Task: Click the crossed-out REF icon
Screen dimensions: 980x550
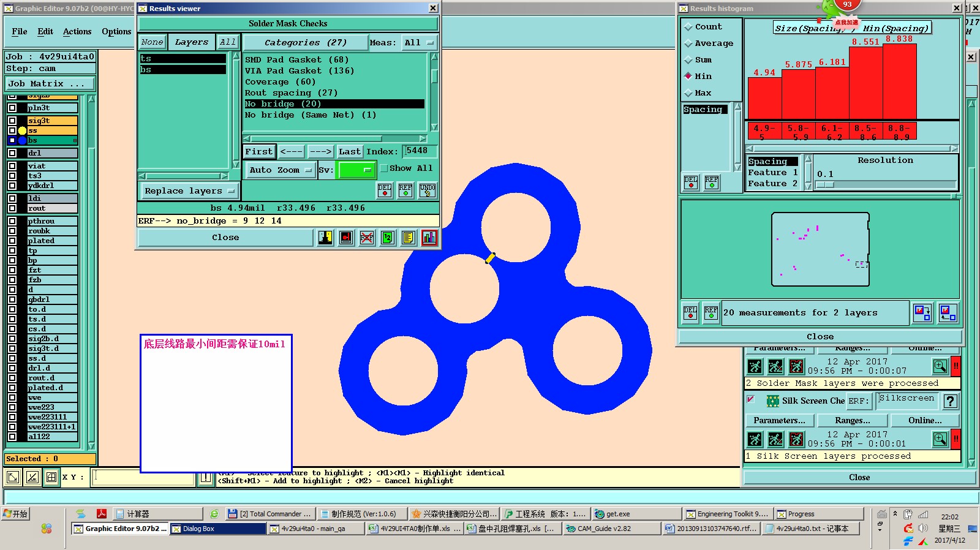Action: point(367,238)
